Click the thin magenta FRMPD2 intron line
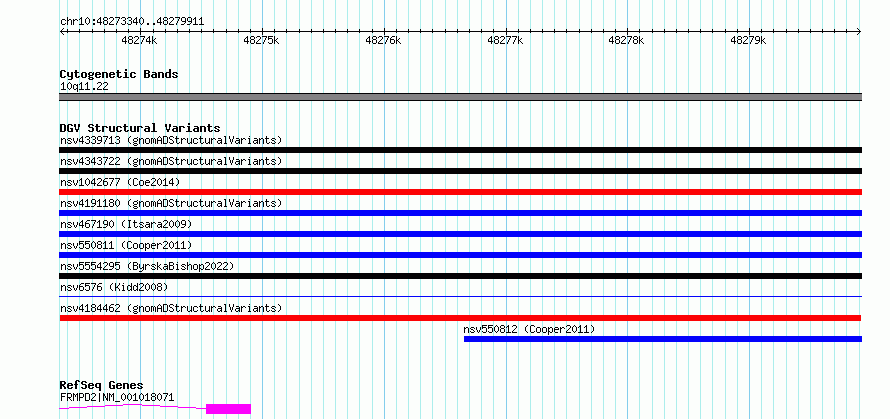The height and width of the screenshot is (419, 890). point(133,406)
